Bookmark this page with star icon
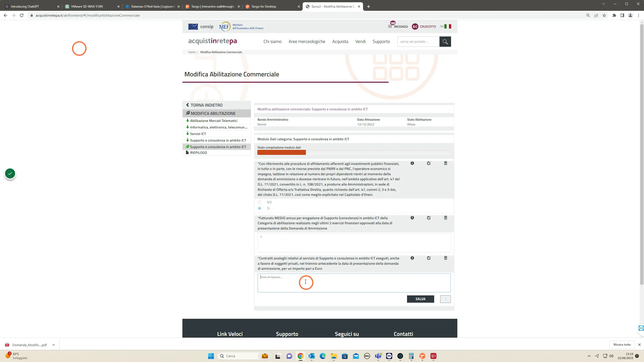Viewport: 644px width, 362px height. [x=604, y=15]
